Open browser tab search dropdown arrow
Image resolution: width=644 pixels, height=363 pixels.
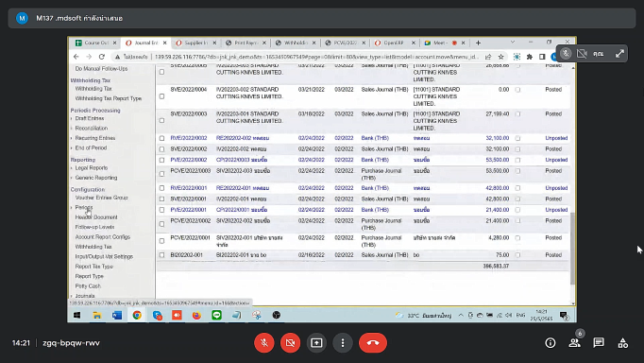click(513, 43)
